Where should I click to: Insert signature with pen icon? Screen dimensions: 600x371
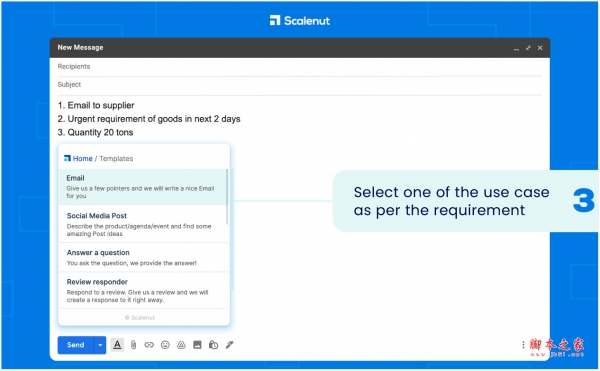(229, 345)
